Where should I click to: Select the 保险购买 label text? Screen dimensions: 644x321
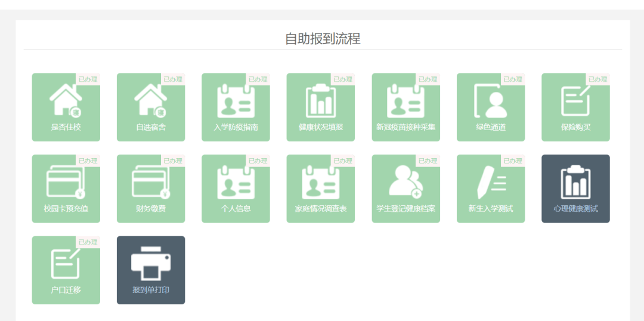click(576, 128)
